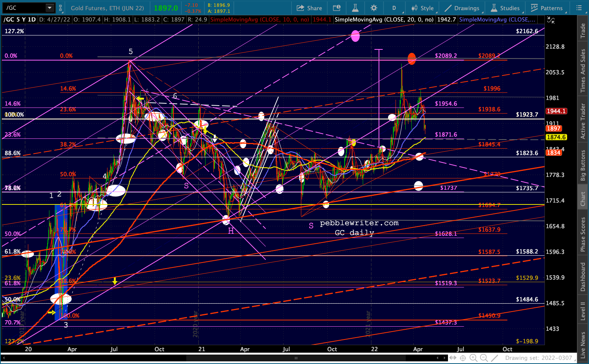Click the scroll left arrow on time axis
The width and height of the screenshot is (589, 364).
click(3, 358)
